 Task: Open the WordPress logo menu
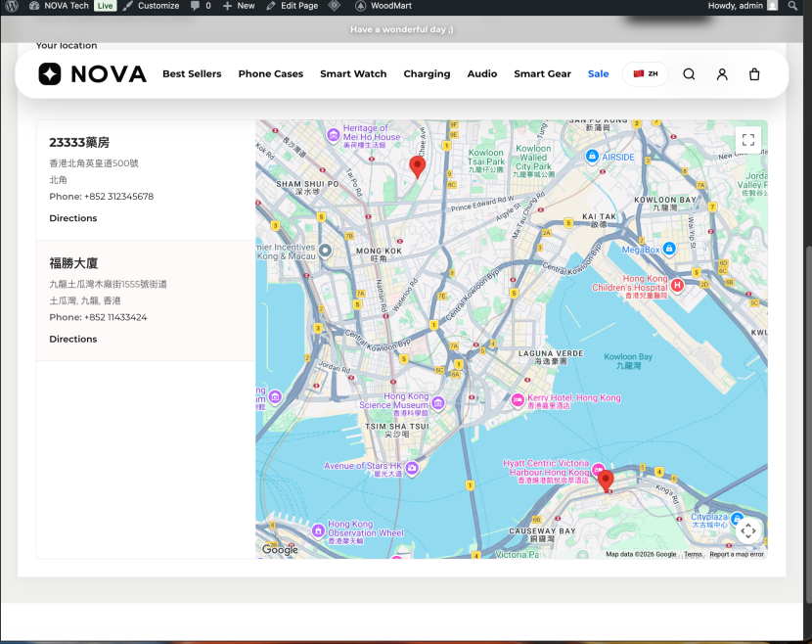(12, 6)
